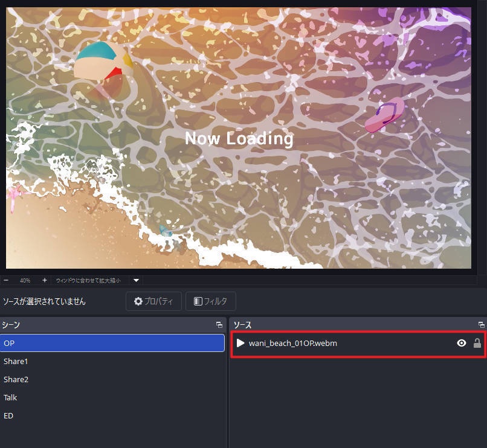
Task: Open source プロパティ (properties) button
Action: click(153, 301)
